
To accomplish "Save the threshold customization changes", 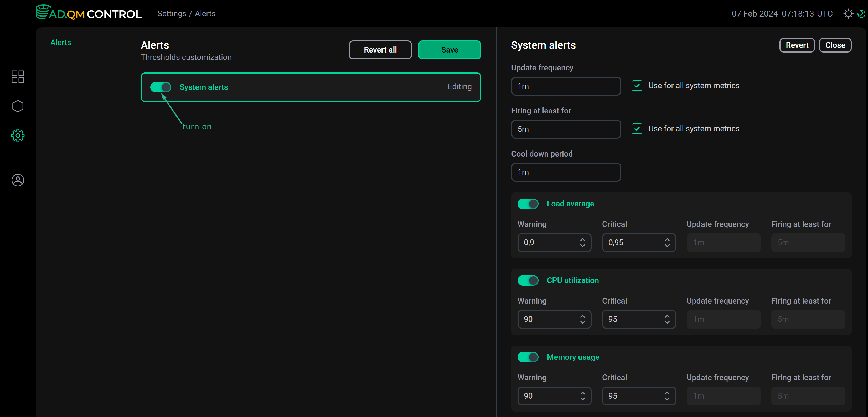I will point(450,50).
